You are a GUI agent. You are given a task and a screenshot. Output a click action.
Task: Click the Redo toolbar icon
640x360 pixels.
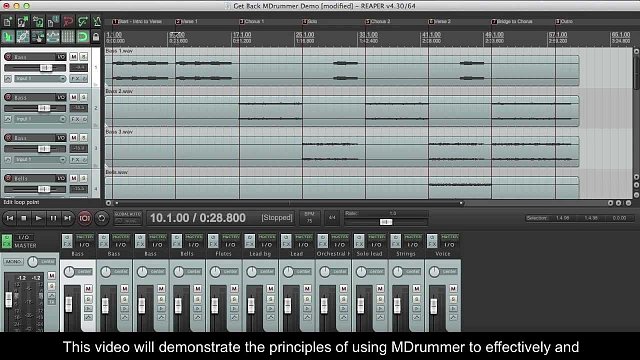pos(82,21)
